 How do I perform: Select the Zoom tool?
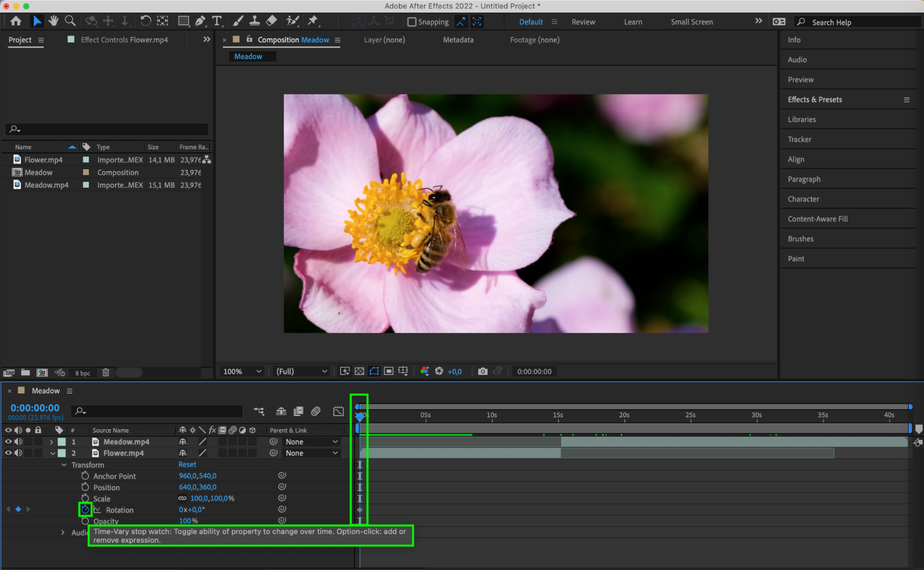(x=70, y=21)
